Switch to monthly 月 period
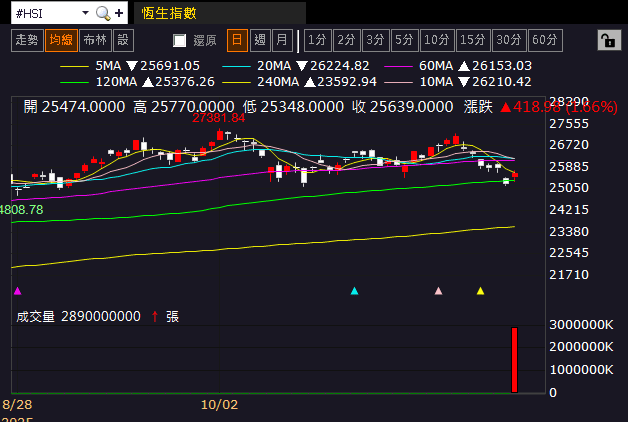Image resolution: width=628 pixels, height=422 pixels. click(282, 40)
